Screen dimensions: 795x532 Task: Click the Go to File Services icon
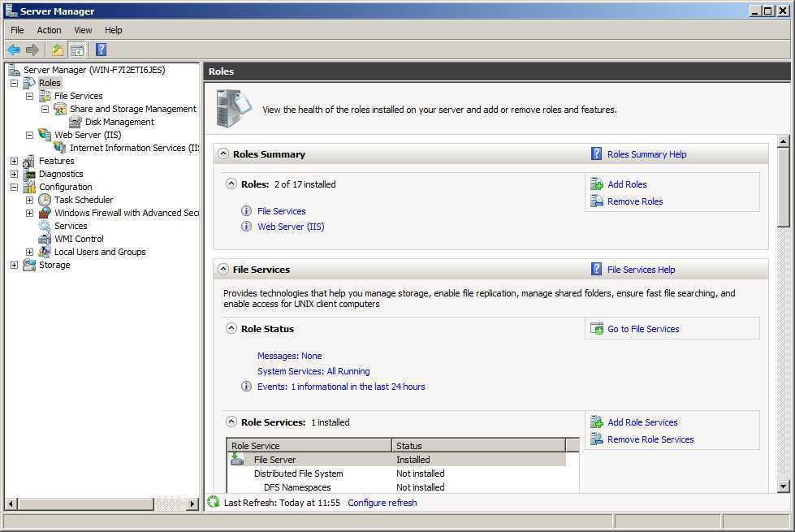click(x=597, y=329)
